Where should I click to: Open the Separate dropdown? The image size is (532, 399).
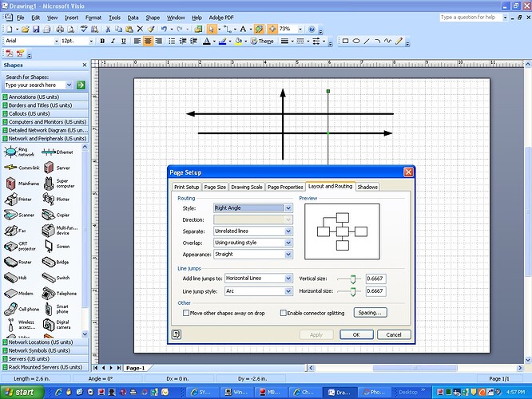(x=288, y=231)
